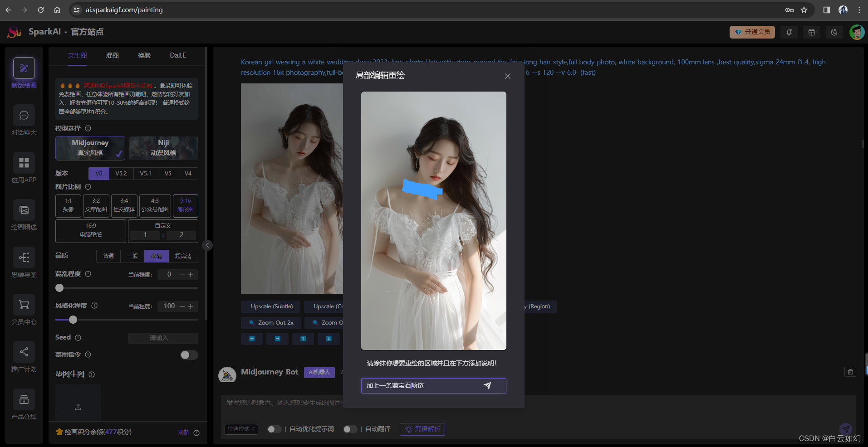Switch to the 换脸 tab

click(x=144, y=56)
